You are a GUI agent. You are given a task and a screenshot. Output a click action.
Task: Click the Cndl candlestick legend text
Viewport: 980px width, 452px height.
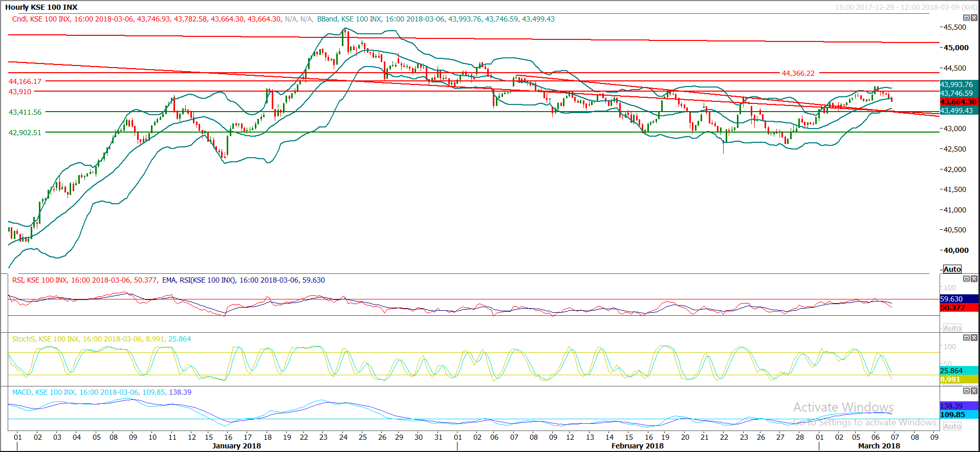(147, 19)
